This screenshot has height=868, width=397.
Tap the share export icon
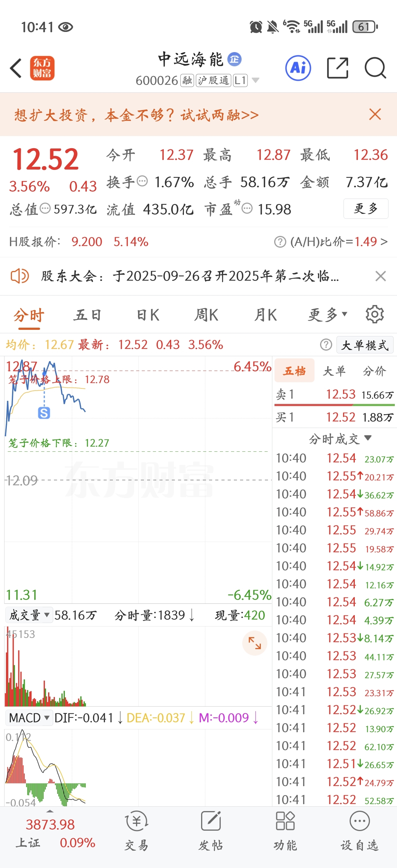click(338, 68)
